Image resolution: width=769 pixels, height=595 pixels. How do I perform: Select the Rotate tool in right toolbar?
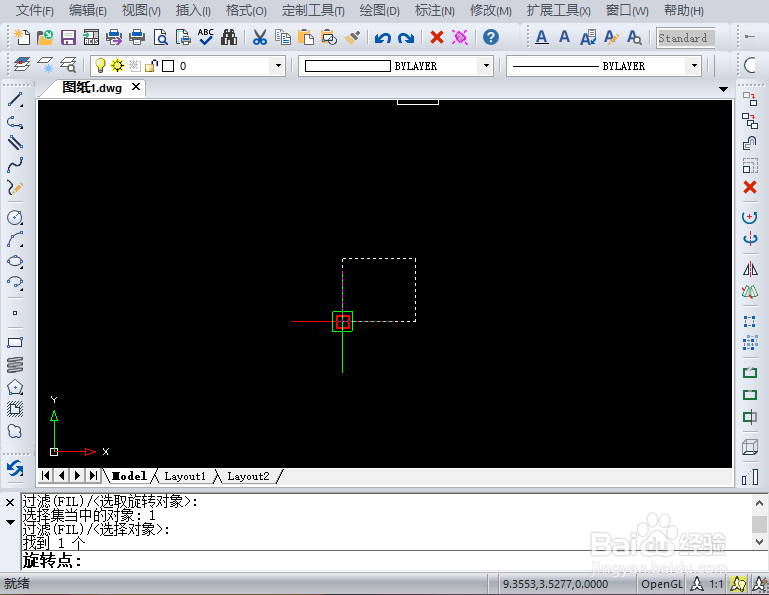point(750,217)
